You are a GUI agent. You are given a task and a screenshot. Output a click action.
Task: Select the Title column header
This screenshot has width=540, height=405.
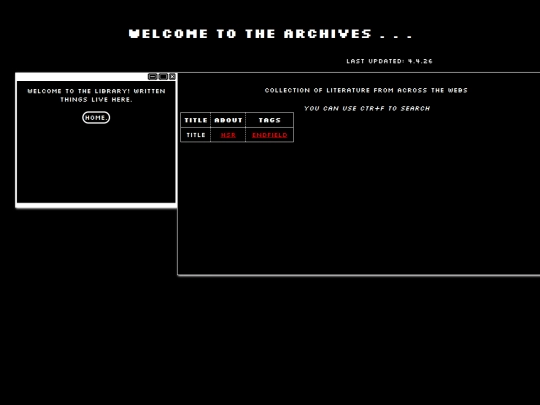pyautogui.click(x=196, y=120)
